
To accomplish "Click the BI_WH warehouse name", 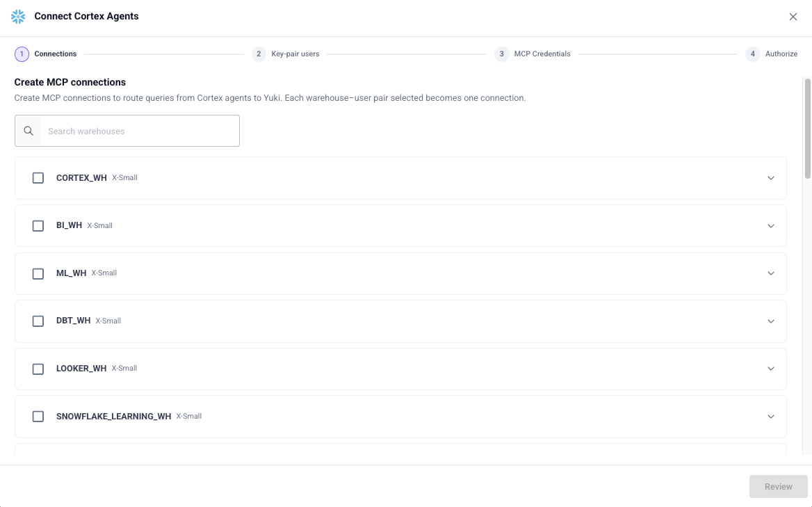I will pos(69,225).
